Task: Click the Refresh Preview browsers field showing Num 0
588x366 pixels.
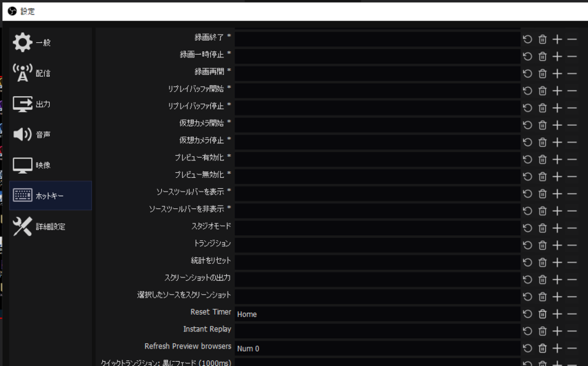Action: tap(377, 349)
